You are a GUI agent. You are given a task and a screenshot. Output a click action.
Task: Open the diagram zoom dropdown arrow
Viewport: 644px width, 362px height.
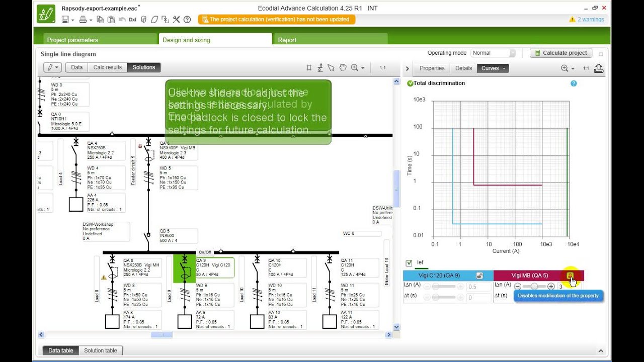[x=363, y=68]
